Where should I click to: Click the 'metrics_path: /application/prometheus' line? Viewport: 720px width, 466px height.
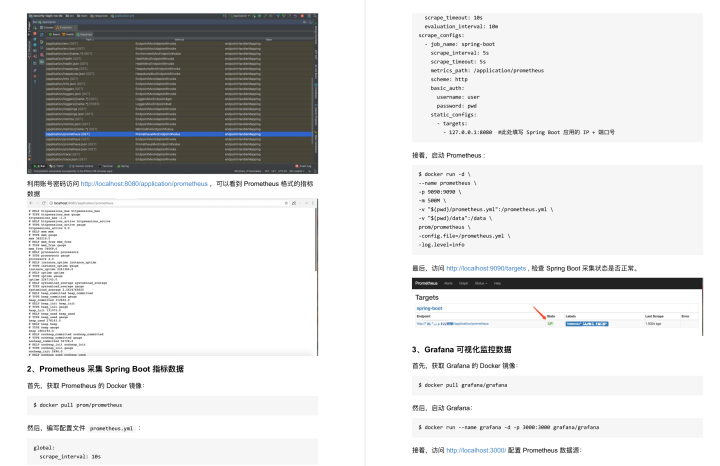487,70
